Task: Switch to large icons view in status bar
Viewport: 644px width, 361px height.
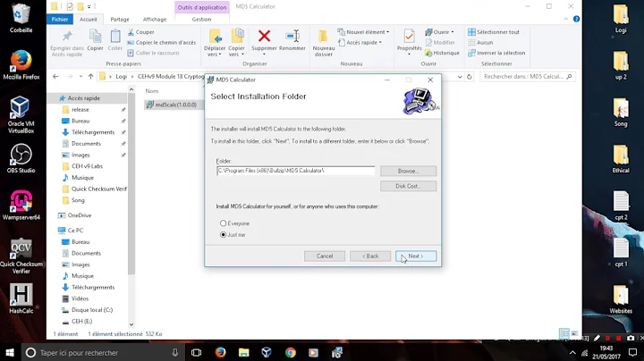Action: click(574, 333)
